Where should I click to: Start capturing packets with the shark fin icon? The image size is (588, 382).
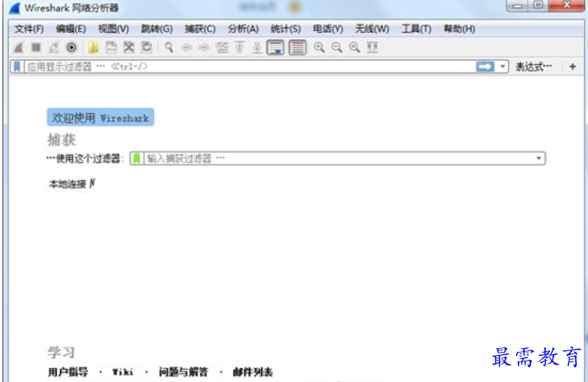click(18, 47)
